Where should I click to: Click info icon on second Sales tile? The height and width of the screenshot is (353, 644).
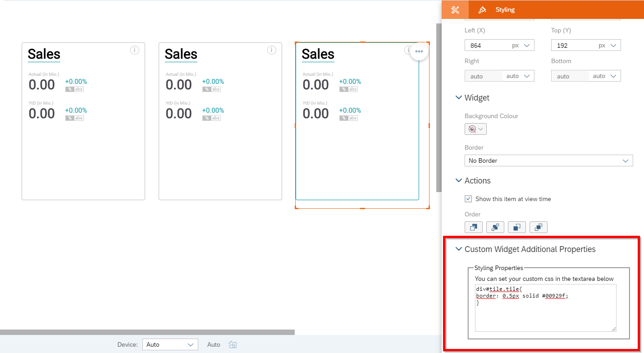(271, 50)
